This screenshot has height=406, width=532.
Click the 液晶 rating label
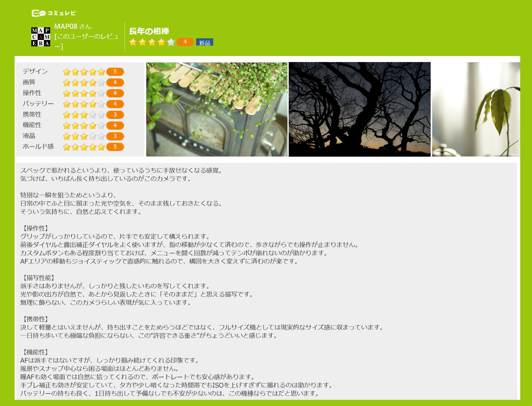29,136
